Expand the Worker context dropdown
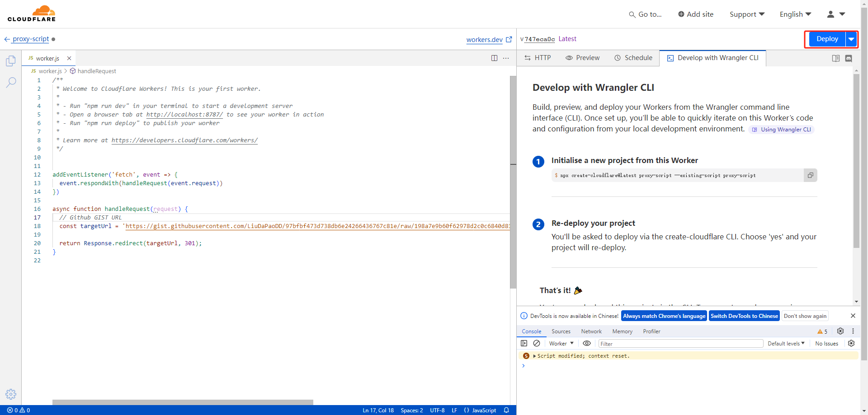This screenshot has height=415, width=868. (x=561, y=344)
